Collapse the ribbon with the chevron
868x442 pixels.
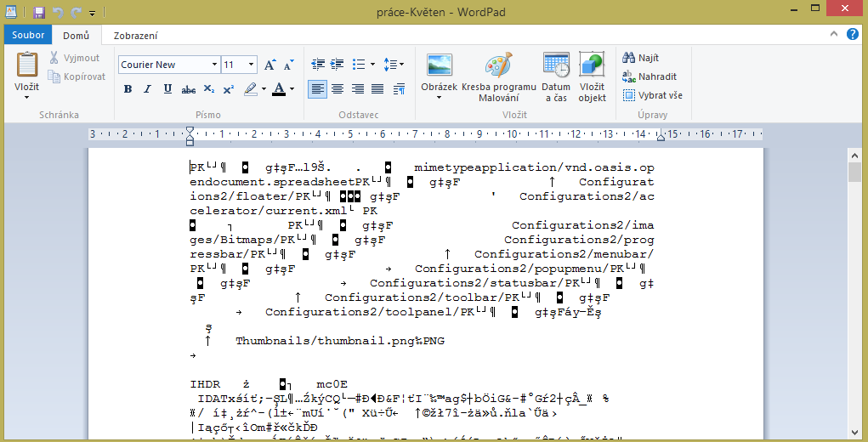click(834, 34)
